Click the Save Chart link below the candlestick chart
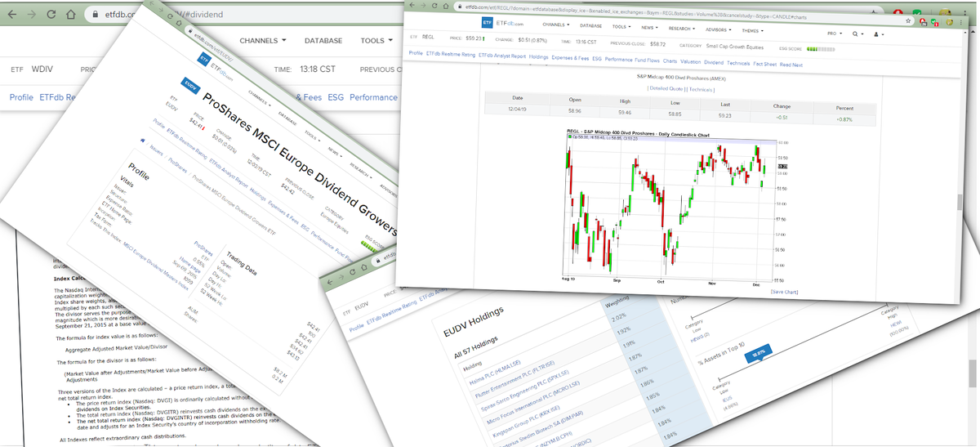980x447 pixels. [786, 291]
